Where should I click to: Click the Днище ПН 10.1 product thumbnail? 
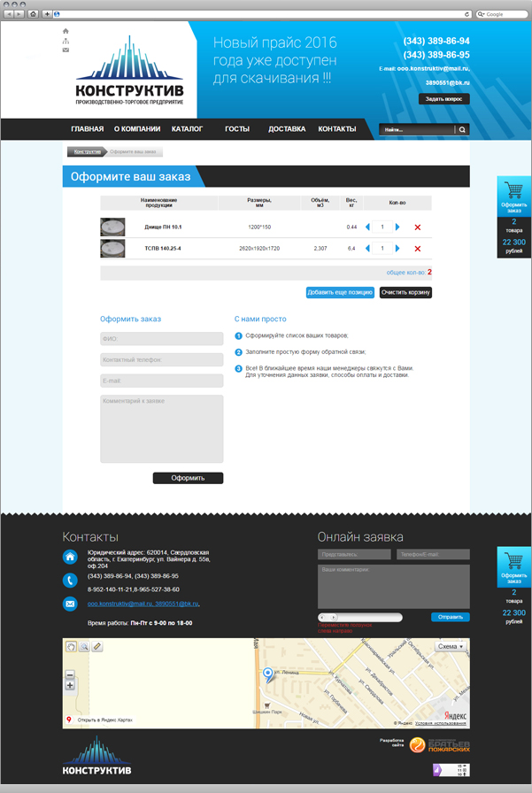pyautogui.click(x=112, y=227)
